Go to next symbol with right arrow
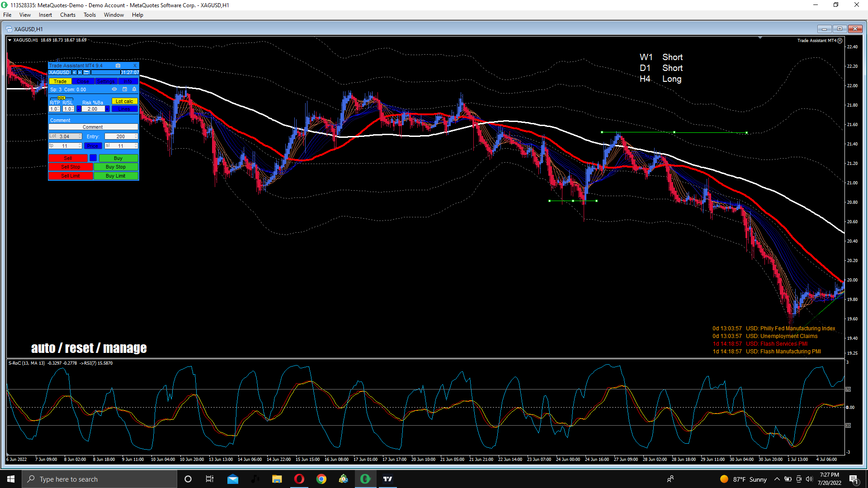Viewport: 868px width, 488px height. click(80, 72)
